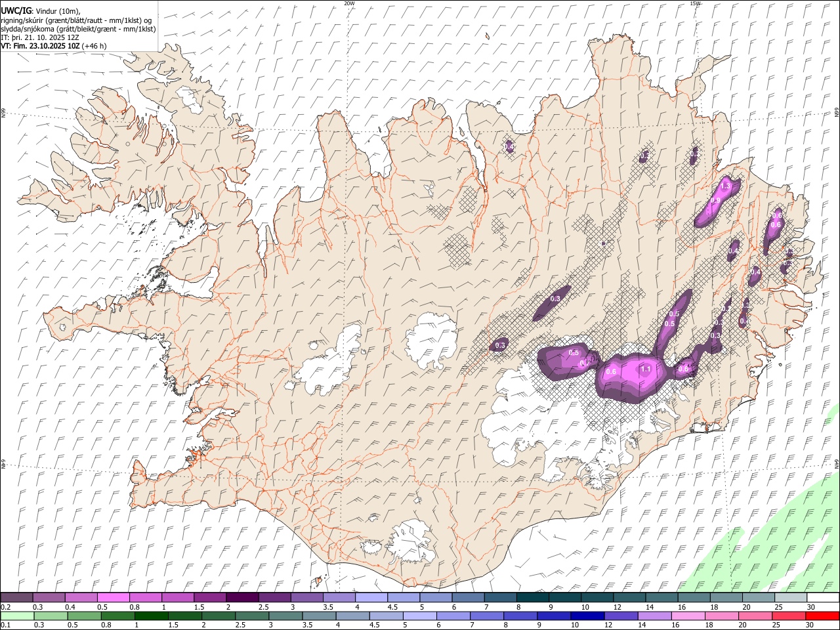
Task: Click the '4.5' tick label under upper legend row
Action: tap(392, 607)
